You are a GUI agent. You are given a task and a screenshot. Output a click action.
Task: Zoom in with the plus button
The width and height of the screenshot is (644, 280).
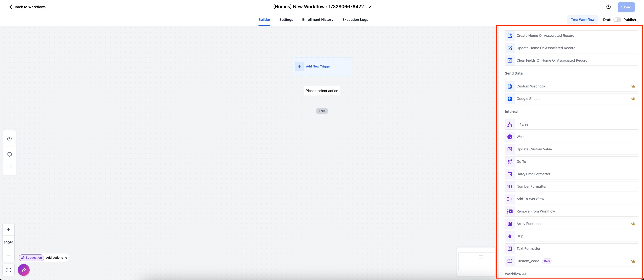[9, 229]
